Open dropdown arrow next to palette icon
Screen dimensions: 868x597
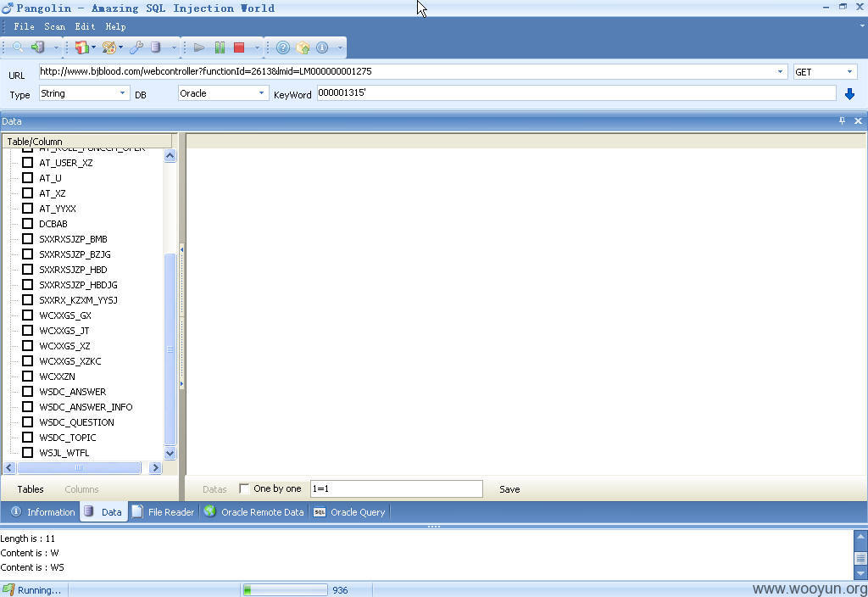coord(120,47)
